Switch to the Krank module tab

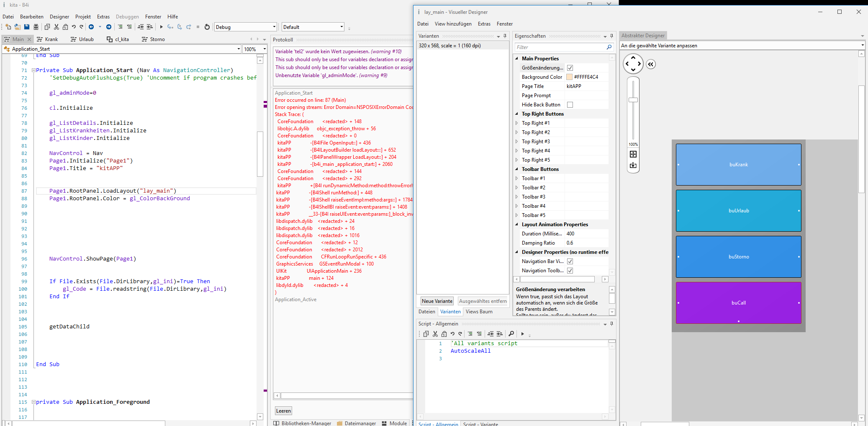(47, 39)
